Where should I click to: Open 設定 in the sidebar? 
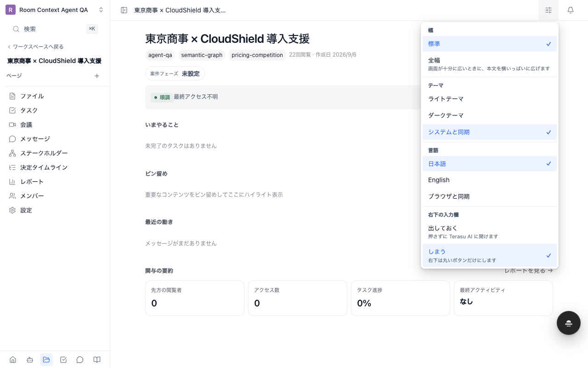click(x=55, y=210)
